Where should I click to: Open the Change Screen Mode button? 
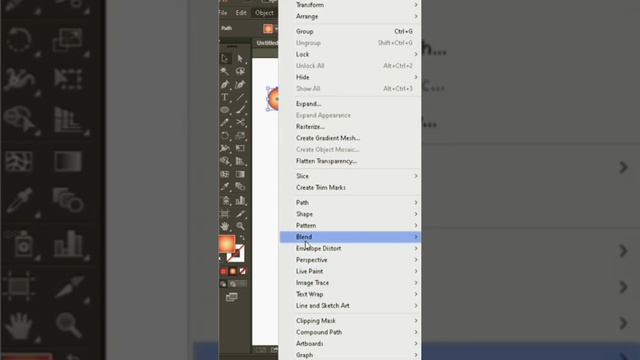point(231,297)
